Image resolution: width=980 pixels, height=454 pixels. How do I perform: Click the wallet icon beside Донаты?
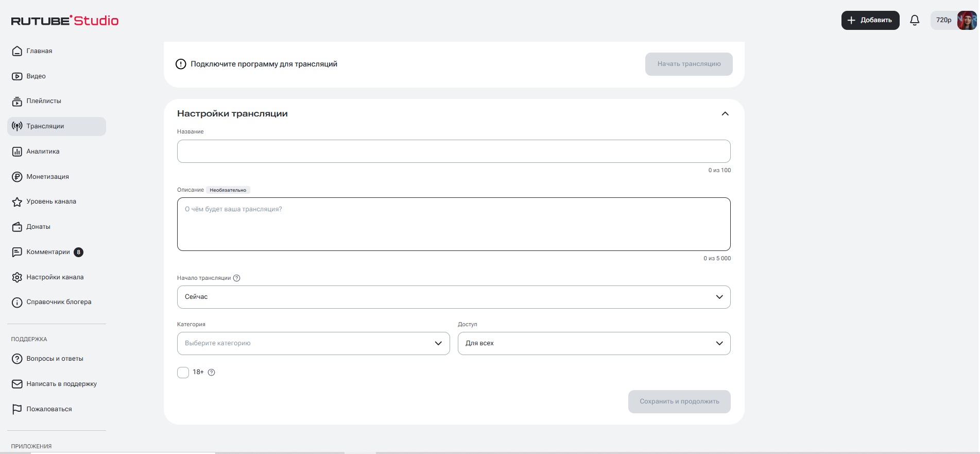pos(17,227)
